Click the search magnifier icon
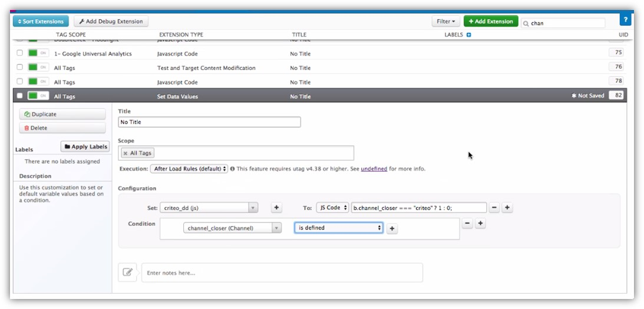This screenshot has height=309, width=644. tap(526, 24)
